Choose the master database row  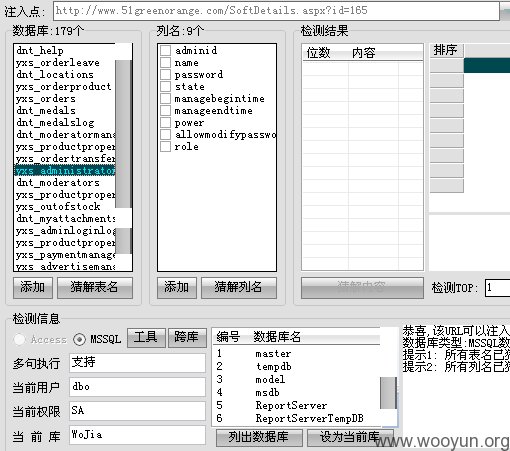(x=297, y=354)
